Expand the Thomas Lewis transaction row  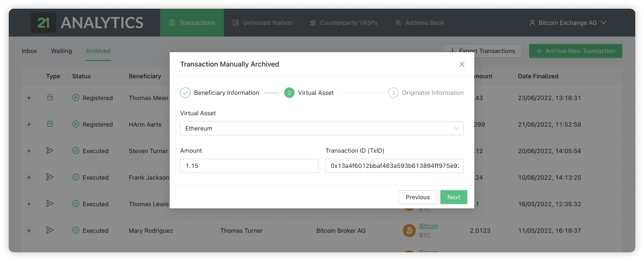click(x=29, y=204)
